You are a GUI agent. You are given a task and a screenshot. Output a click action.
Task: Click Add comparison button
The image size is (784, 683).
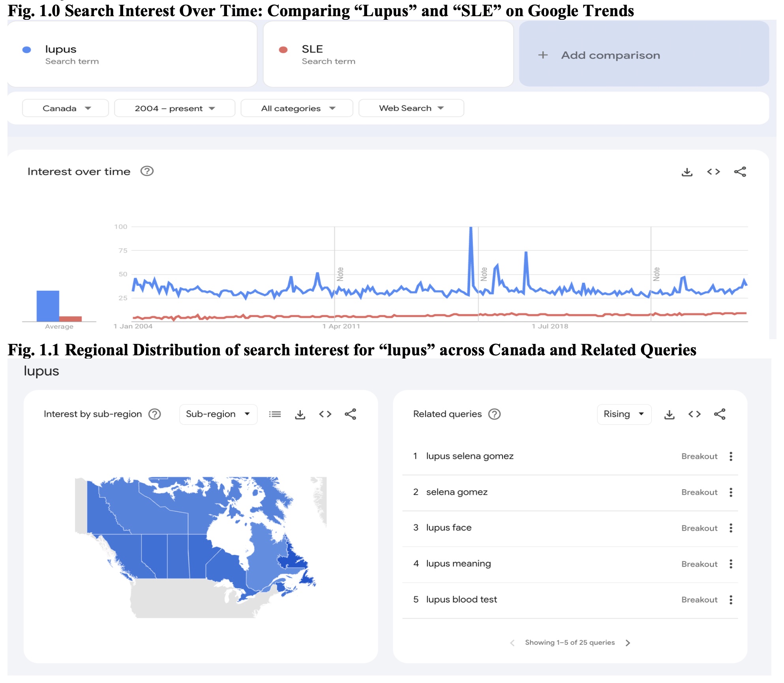coord(643,55)
